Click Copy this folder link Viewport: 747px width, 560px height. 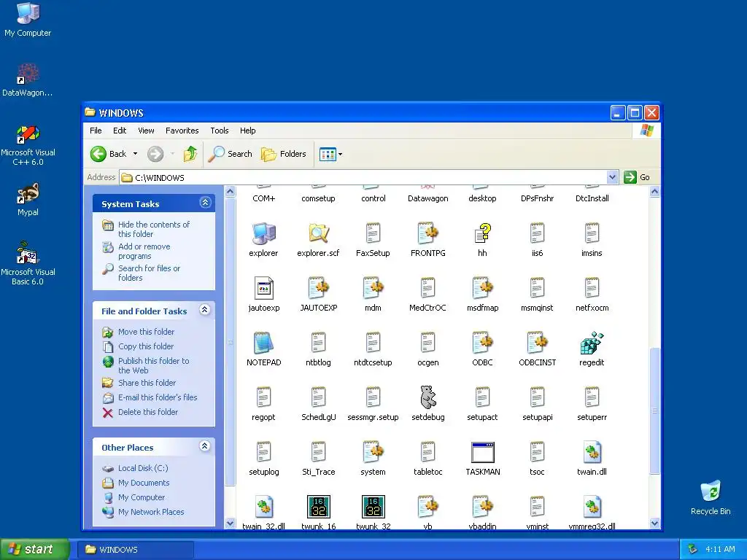[145, 346]
